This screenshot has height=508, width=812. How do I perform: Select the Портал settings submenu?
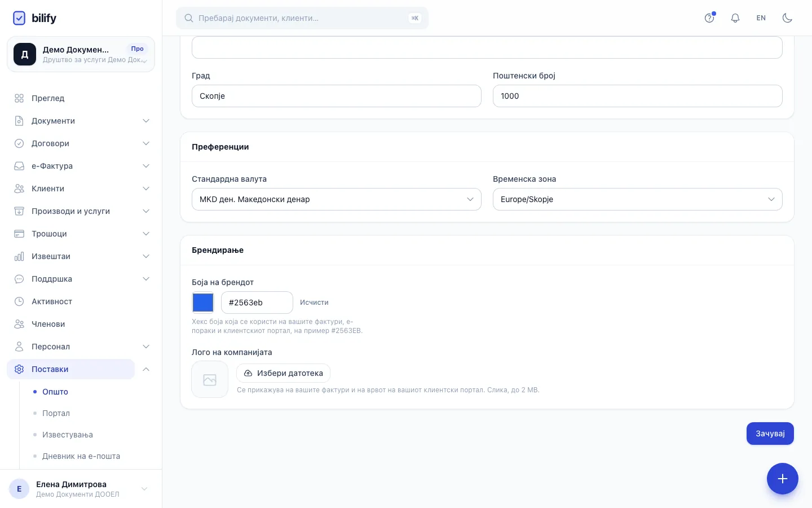pos(56,413)
